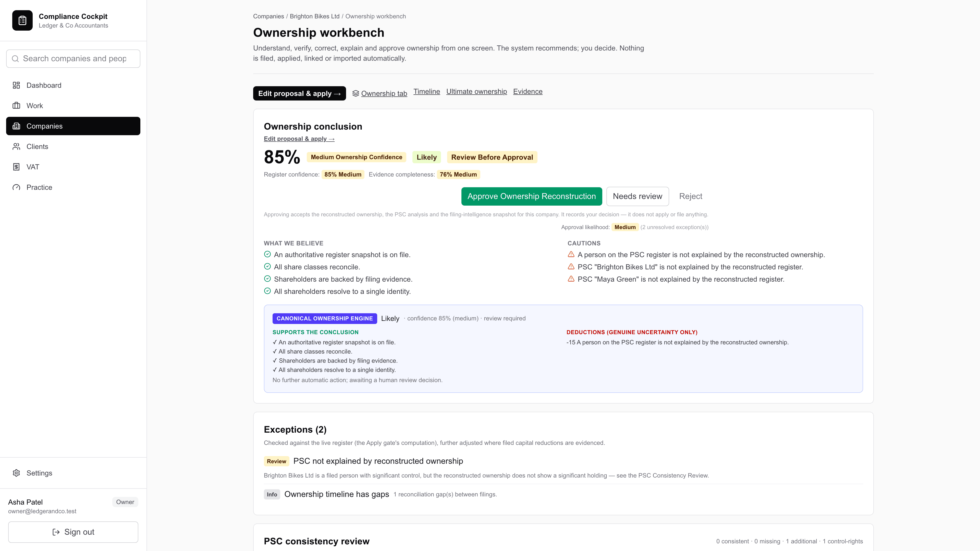
Task: Click the Exceptions (2) heading
Action: [295, 429]
